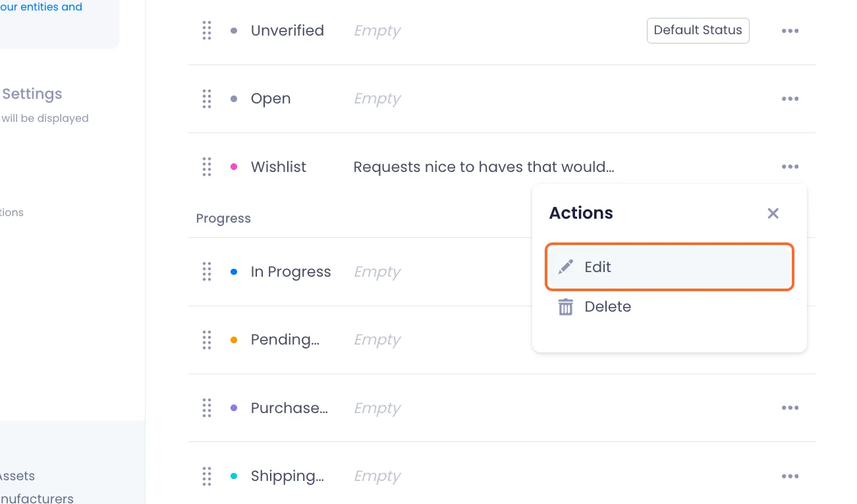Open more options for Open status
Image resolution: width=857 pixels, height=504 pixels.
(x=790, y=99)
